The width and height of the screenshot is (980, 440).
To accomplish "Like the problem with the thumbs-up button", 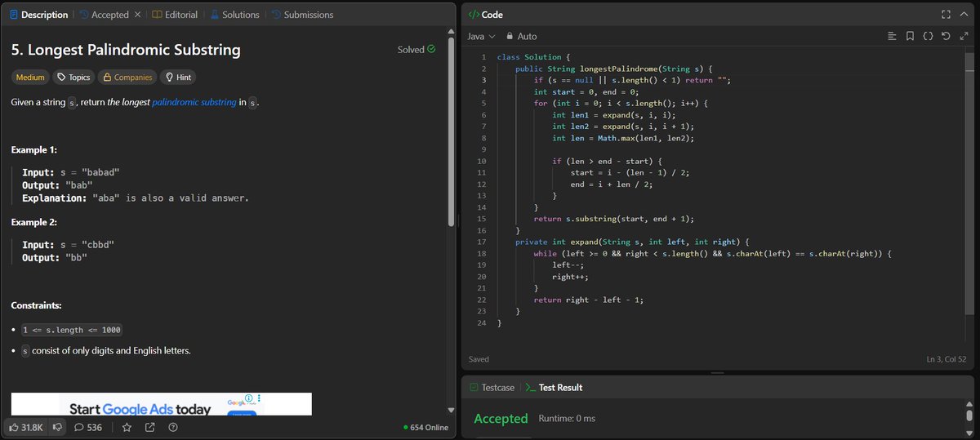I will [26, 427].
